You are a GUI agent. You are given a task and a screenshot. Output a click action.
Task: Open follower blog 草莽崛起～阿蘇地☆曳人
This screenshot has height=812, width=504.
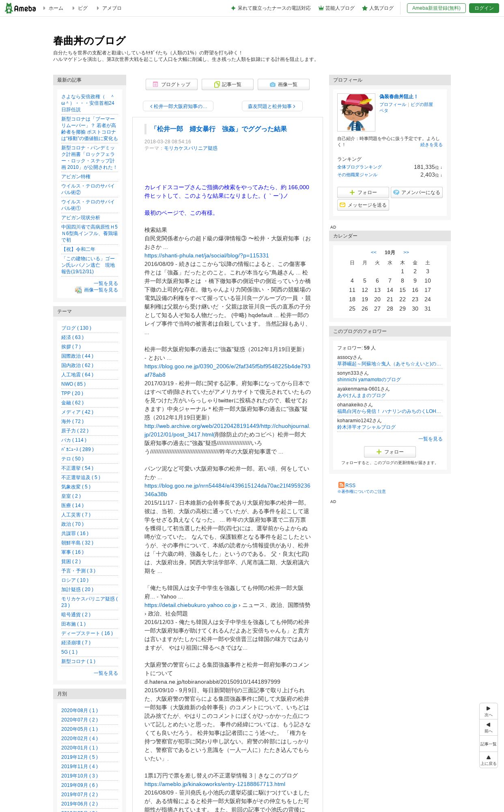pos(389,364)
